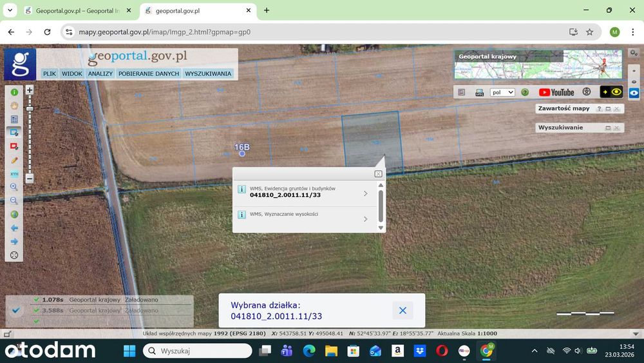Select the blue rectangle selection tool
This screenshot has width=644, height=363.
click(14, 132)
